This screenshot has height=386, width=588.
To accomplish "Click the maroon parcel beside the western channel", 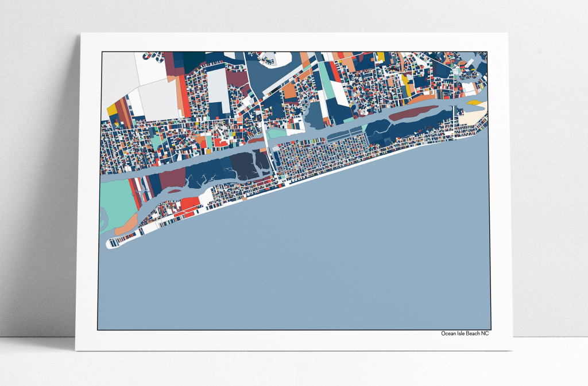I will (171, 180).
